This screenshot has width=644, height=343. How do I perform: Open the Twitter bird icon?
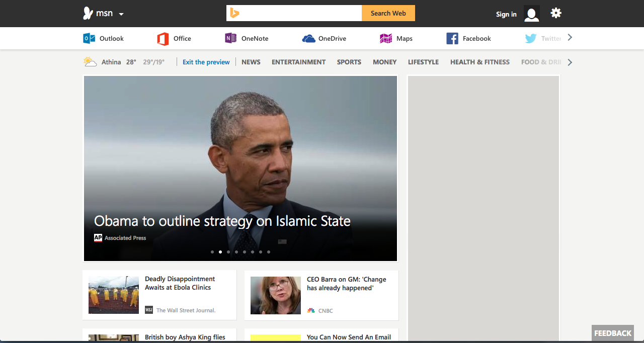[531, 38]
